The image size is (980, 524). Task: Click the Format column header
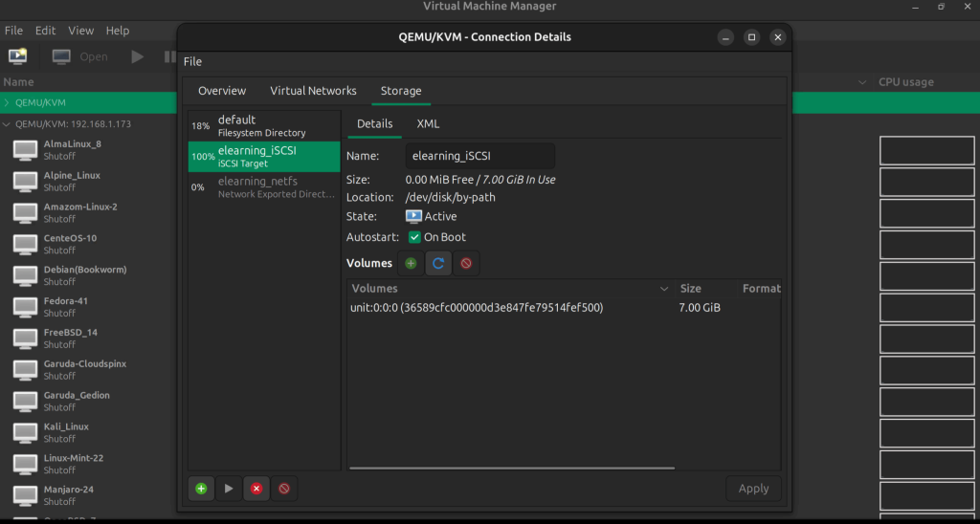(x=761, y=289)
